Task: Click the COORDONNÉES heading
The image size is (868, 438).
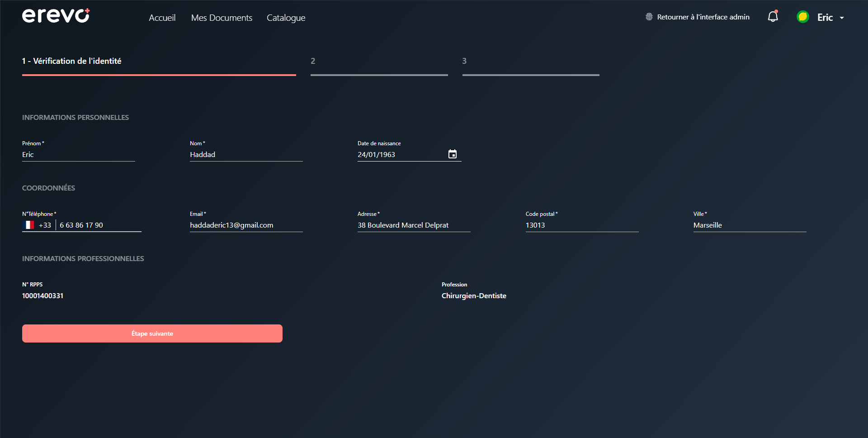Action: (x=48, y=188)
